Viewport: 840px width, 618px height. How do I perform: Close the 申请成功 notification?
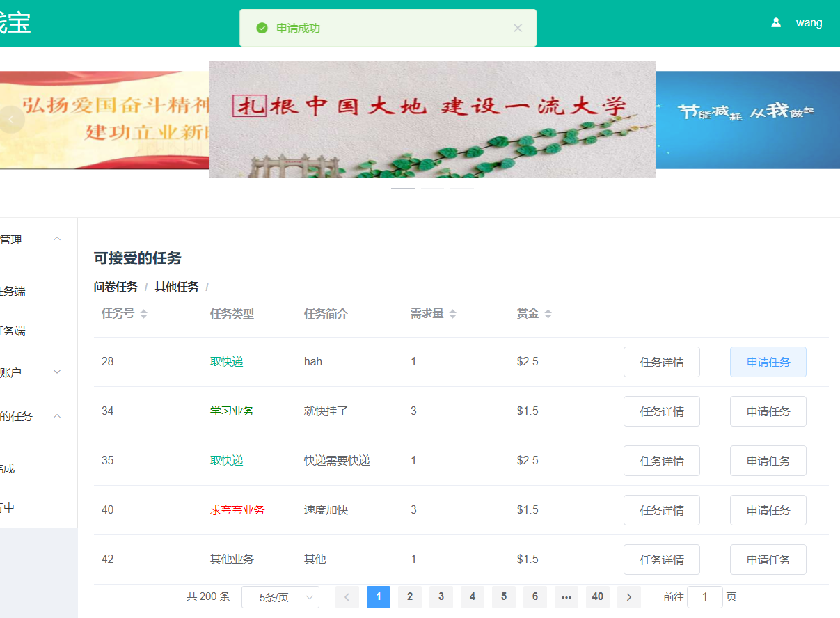pos(517,28)
